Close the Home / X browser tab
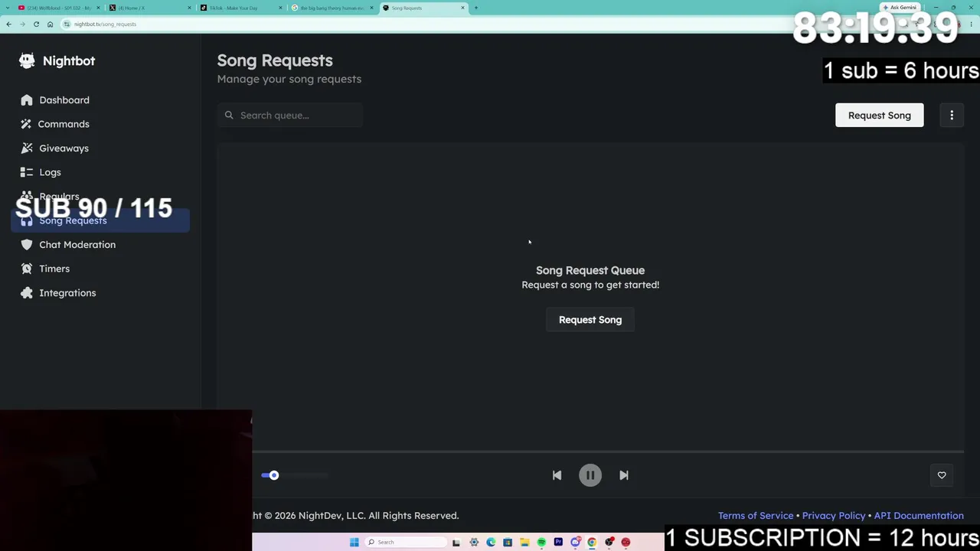This screenshot has width=980, height=551. pyautogui.click(x=189, y=8)
